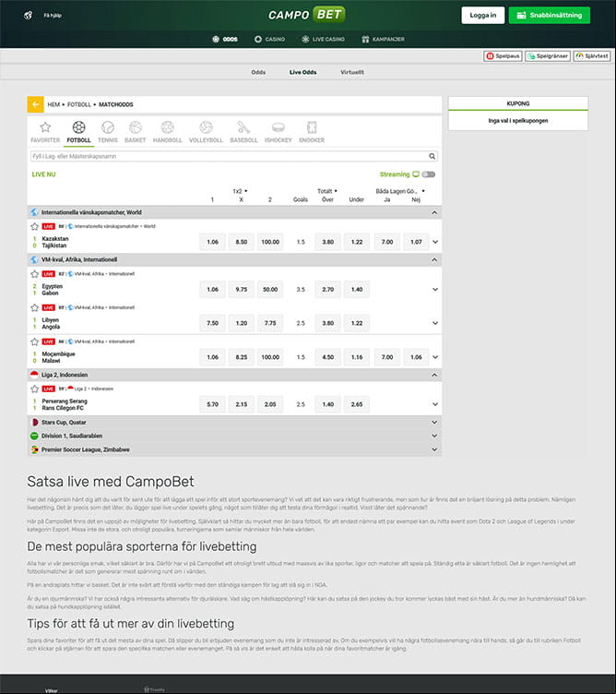Select the Ishockey sport icon
616x694 pixels.
tap(278, 127)
